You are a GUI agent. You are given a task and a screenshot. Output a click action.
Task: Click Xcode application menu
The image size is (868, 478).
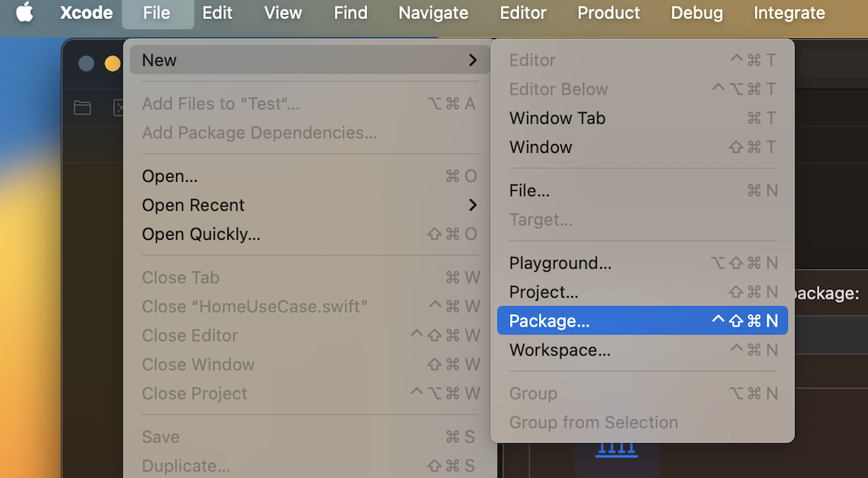click(86, 12)
